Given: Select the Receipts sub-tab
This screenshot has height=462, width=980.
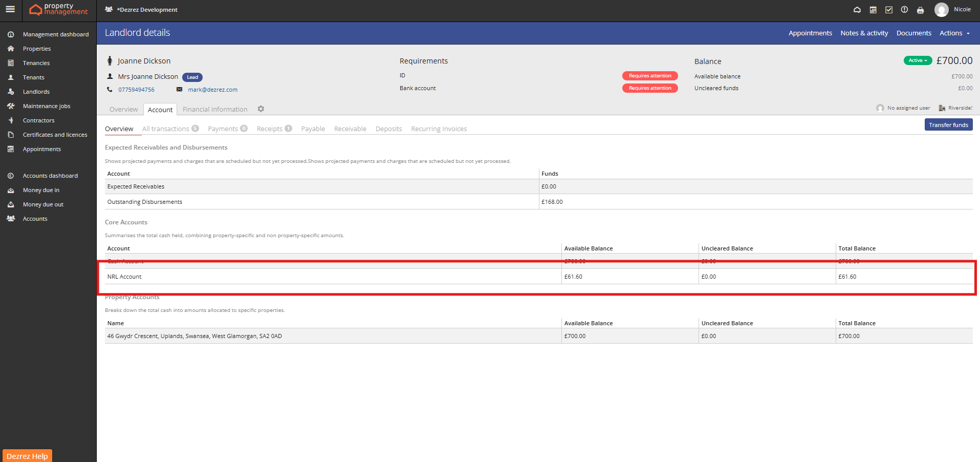Looking at the screenshot, I should [x=270, y=129].
